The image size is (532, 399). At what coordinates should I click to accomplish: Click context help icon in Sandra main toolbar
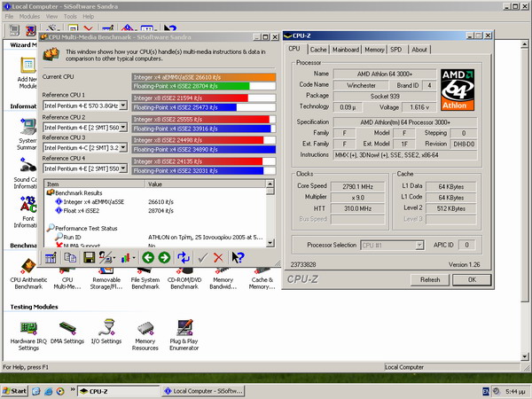170,29
